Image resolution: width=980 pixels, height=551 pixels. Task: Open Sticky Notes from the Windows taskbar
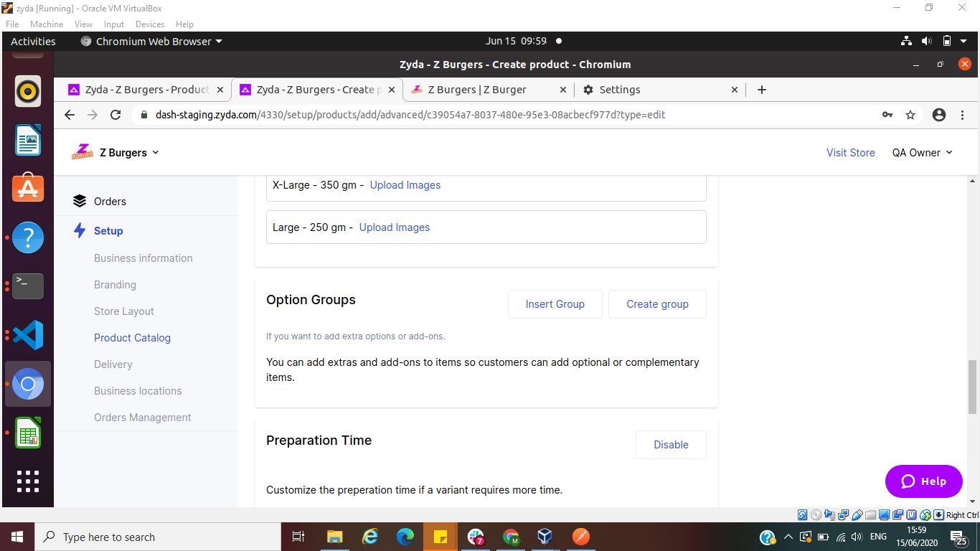(440, 537)
